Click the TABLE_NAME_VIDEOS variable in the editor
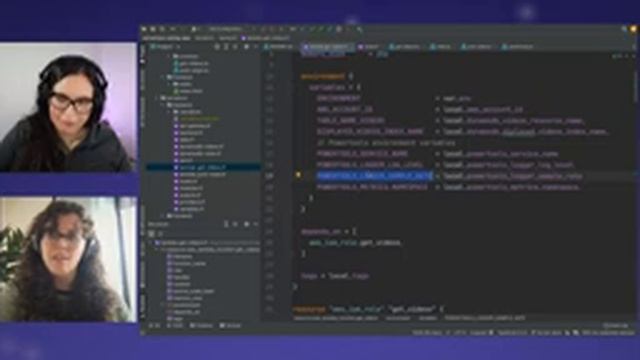The height and width of the screenshot is (360, 640). 351,120
